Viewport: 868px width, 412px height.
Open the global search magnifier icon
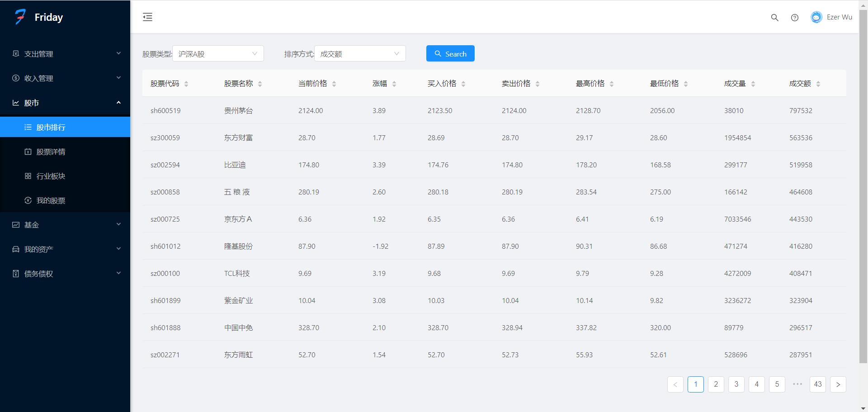pos(774,18)
